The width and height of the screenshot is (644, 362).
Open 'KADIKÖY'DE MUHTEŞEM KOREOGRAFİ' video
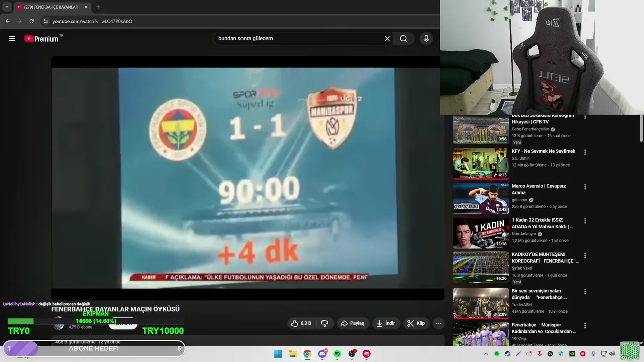tap(545, 258)
